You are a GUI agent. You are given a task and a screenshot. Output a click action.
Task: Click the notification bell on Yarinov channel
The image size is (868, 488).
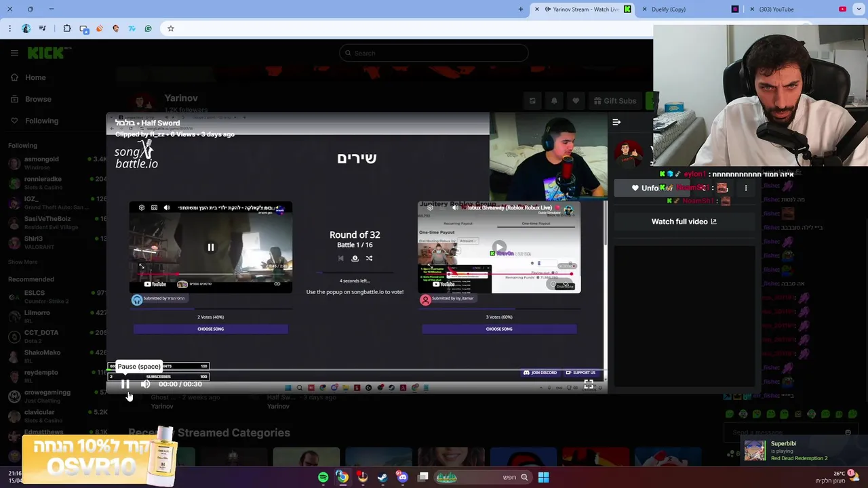pyautogui.click(x=554, y=101)
